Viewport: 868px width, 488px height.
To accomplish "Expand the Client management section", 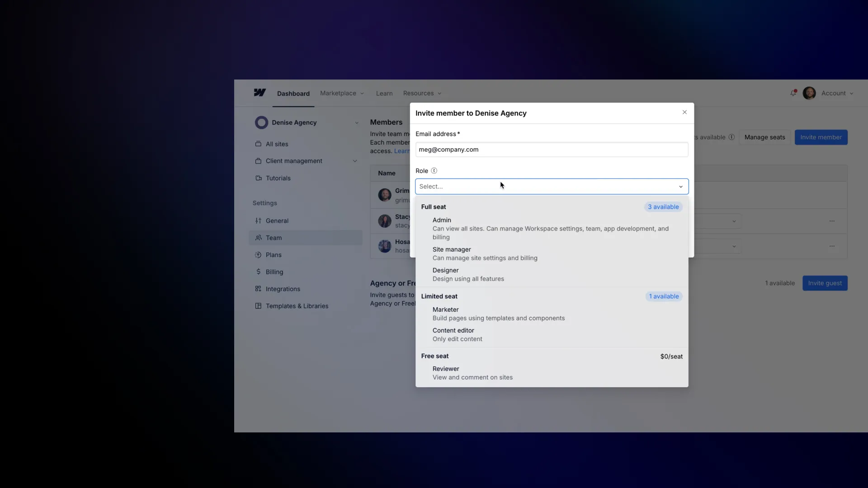I will click(355, 161).
